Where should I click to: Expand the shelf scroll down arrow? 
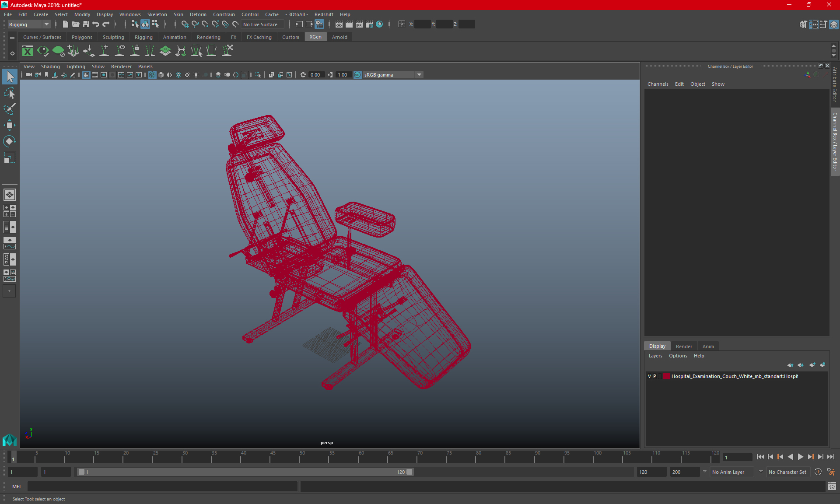click(x=834, y=56)
